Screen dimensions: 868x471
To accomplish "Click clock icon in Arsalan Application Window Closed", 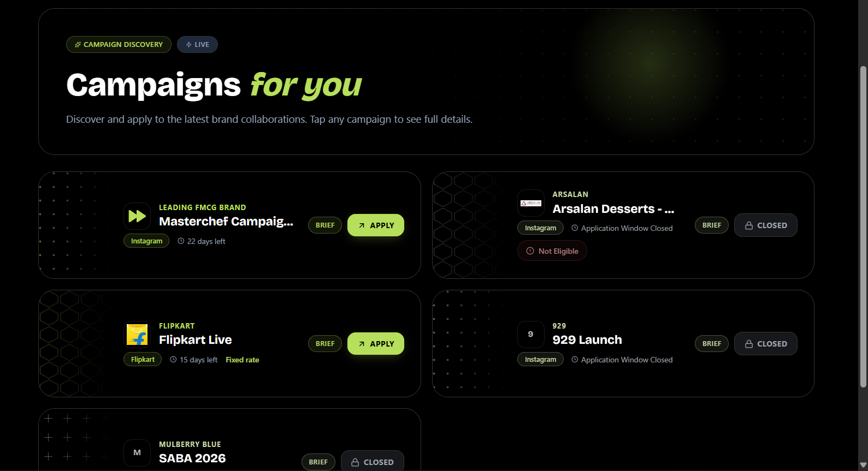I will click(575, 228).
